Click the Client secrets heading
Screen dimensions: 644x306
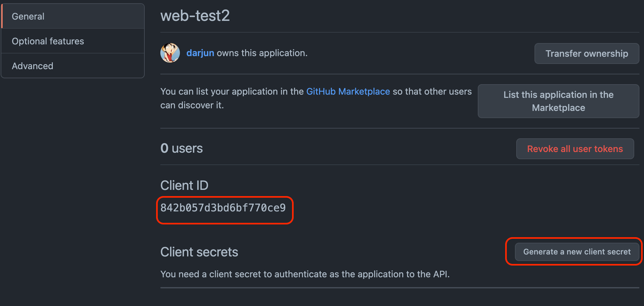[199, 252]
